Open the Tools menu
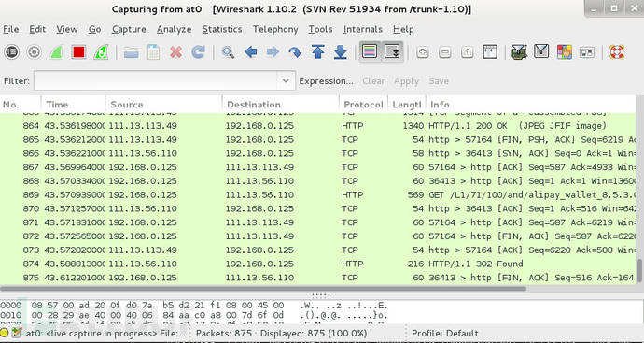The height and width of the screenshot is (343, 644). 320,29
